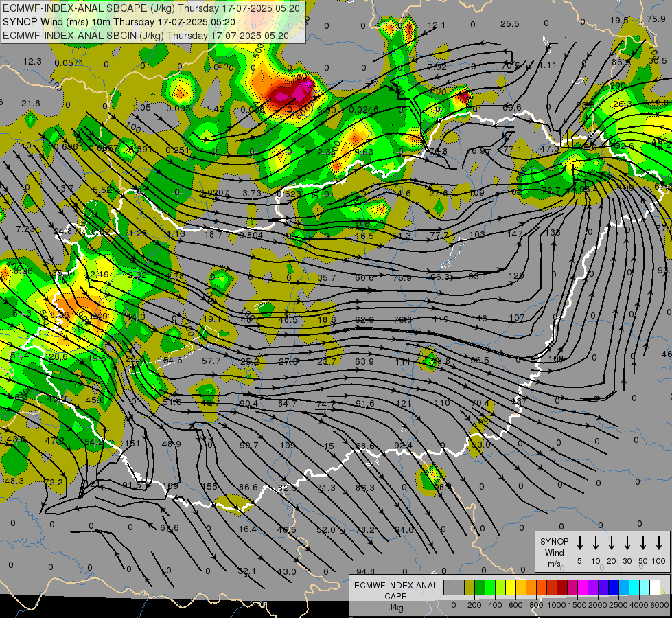This screenshot has height=618, width=672.
Task: Click the map value 12.3
Action: click(32, 62)
